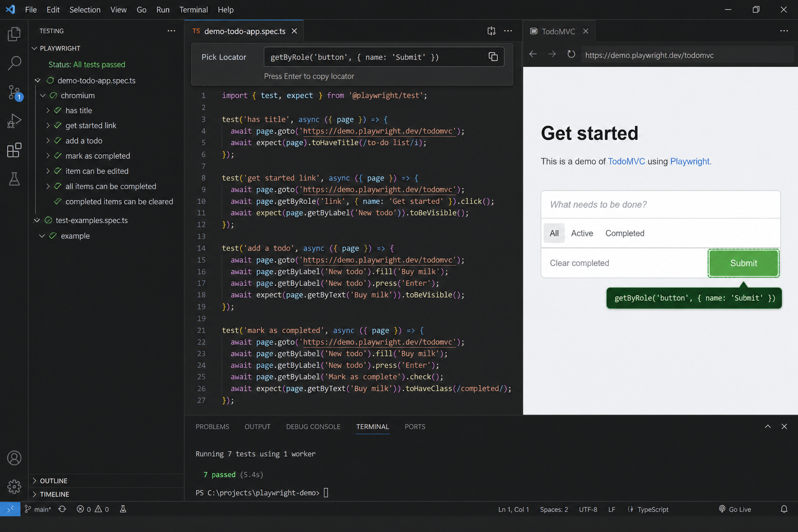Expand the 'mark as completed' test item

point(48,156)
